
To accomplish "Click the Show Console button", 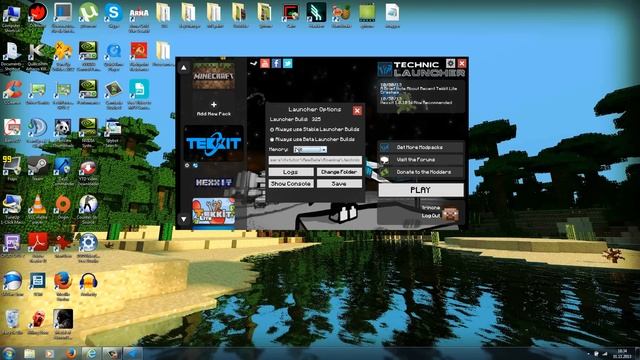I will click(x=291, y=184).
